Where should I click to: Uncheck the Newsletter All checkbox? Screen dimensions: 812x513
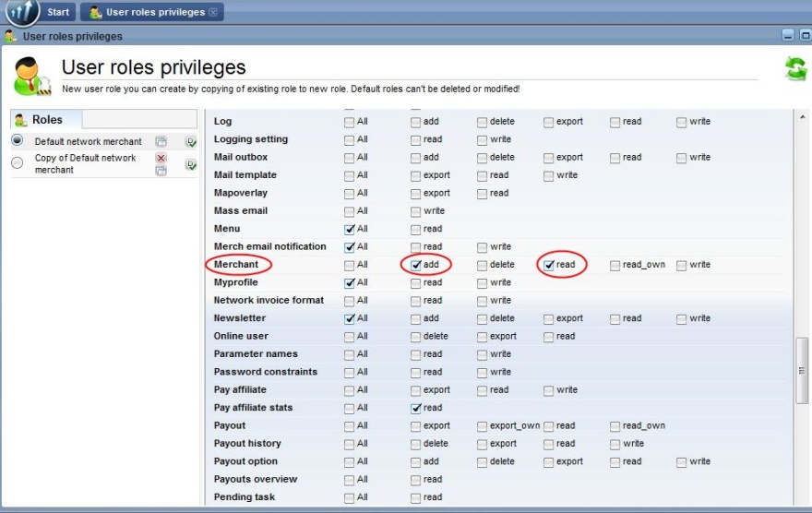coord(350,318)
